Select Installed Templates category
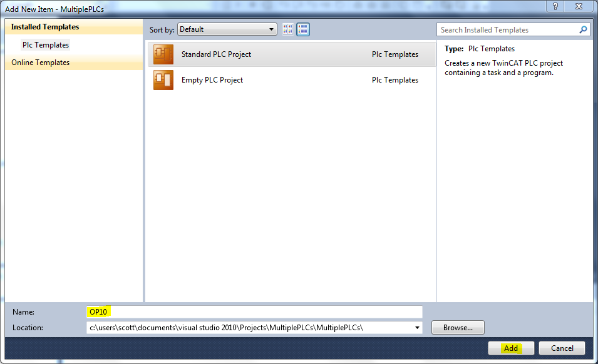 point(74,27)
